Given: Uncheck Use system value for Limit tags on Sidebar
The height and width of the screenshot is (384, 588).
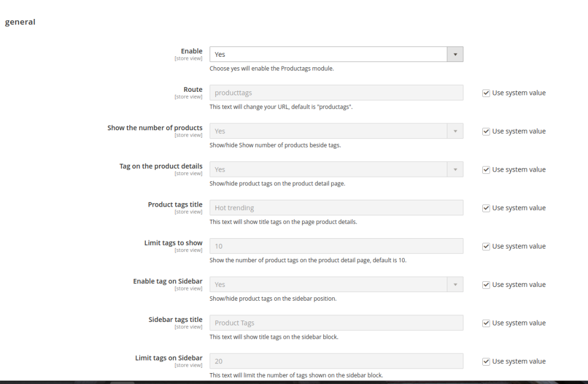Looking at the screenshot, I should pyautogui.click(x=486, y=362).
